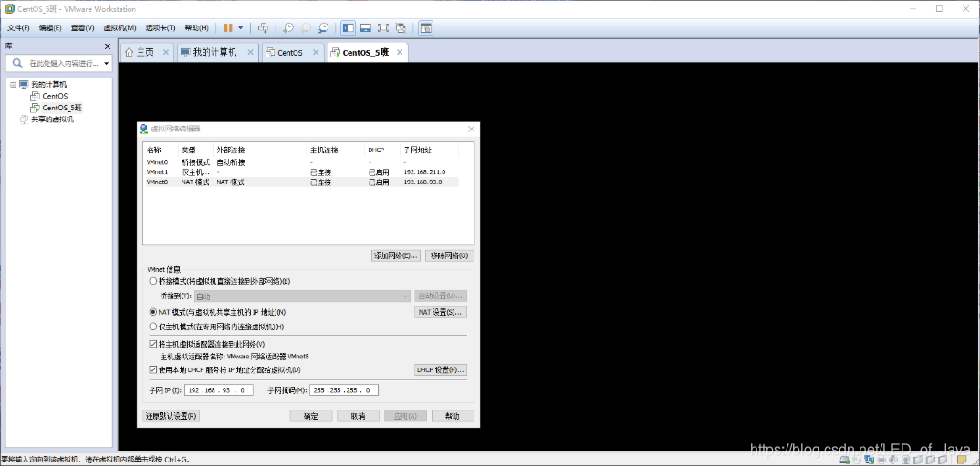Select the 桥接模式 radio button

[153, 281]
